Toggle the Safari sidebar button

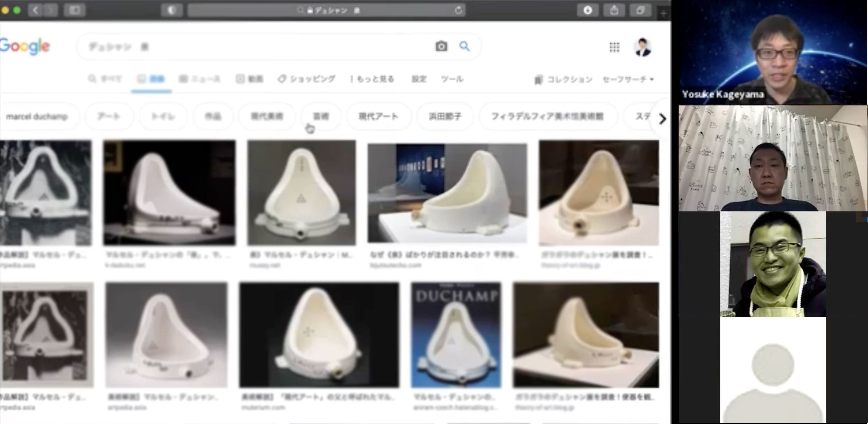click(75, 10)
